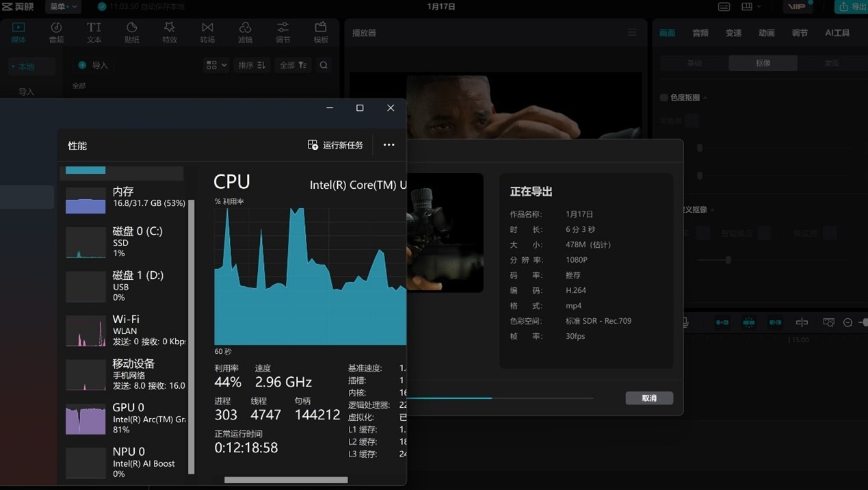This screenshot has width=868, height=490.
Task: Toggle the linkage icon in timeline toolbar
Action: 775,322
